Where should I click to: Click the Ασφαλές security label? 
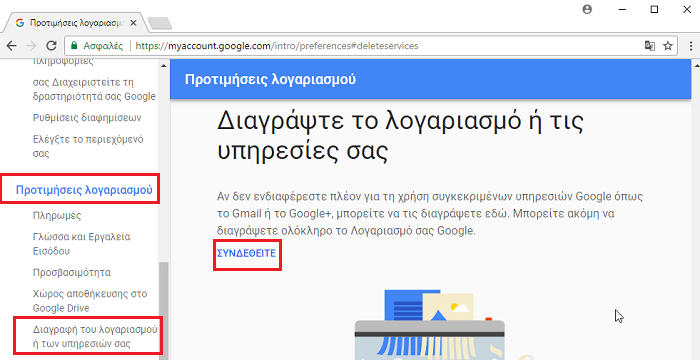tap(103, 46)
